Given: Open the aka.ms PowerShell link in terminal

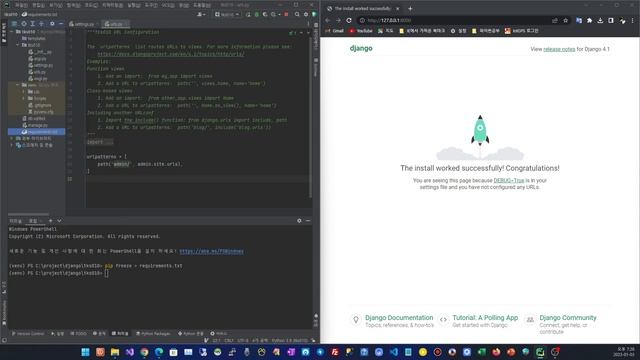Looking at the screenshot, I should pos(211,251).
